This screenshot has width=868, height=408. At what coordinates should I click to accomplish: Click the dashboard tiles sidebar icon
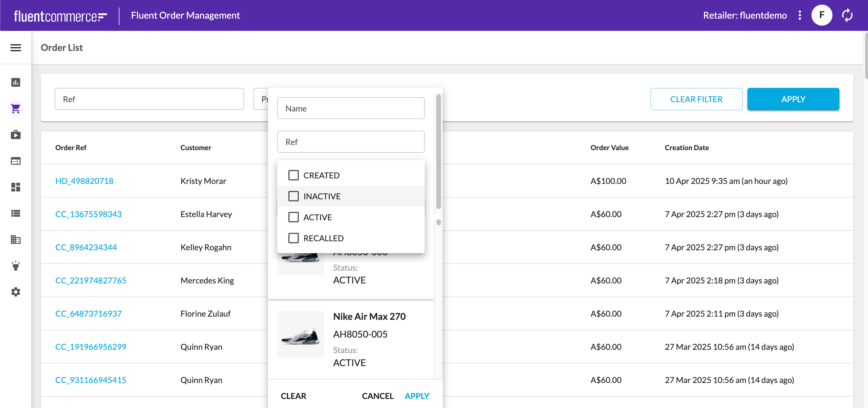[x=15, y=187]
